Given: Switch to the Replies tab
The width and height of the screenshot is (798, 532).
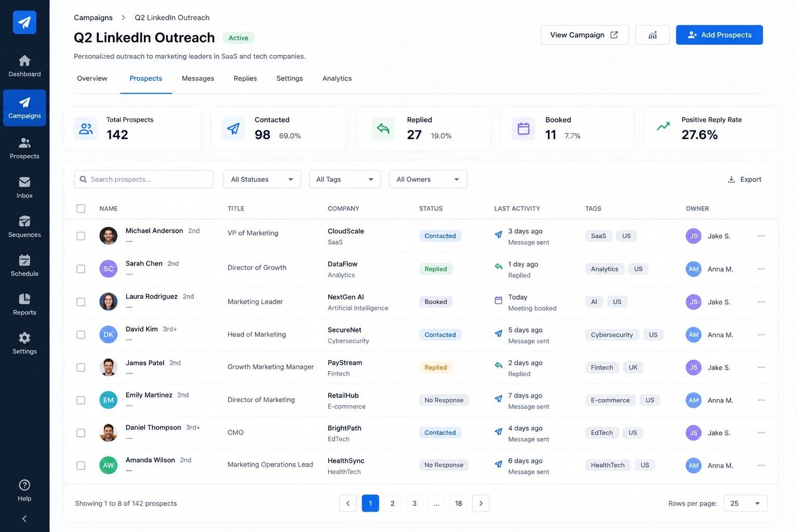Looking at the screenshot, I should (x=245, y=78).
